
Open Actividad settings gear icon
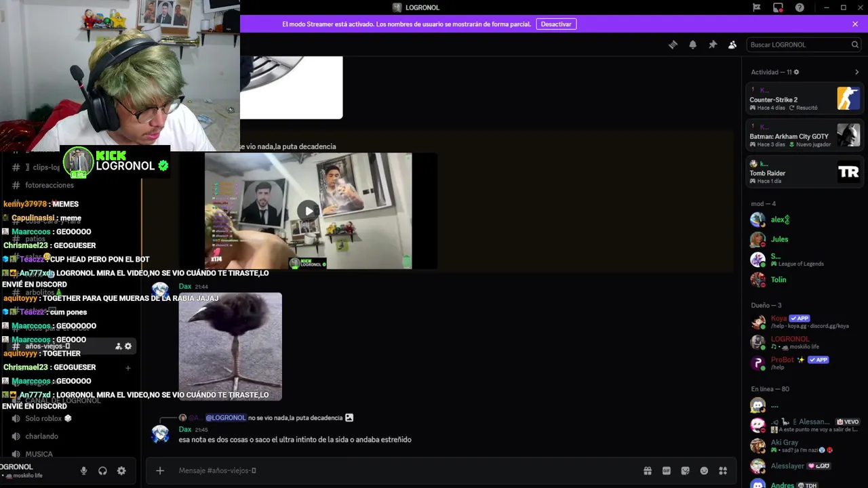pyautogui.click(x=796, y=72)
